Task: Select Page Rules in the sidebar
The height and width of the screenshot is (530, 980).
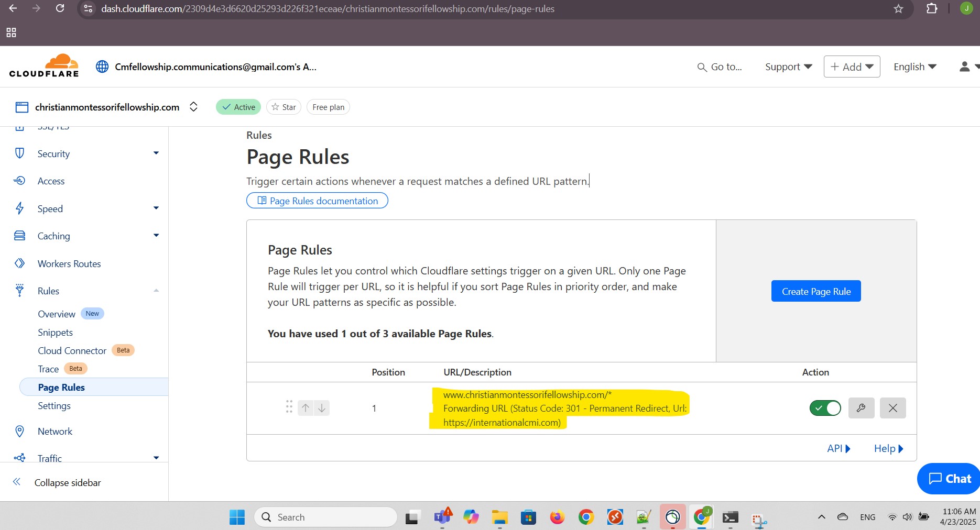Action: click(94, 387)
